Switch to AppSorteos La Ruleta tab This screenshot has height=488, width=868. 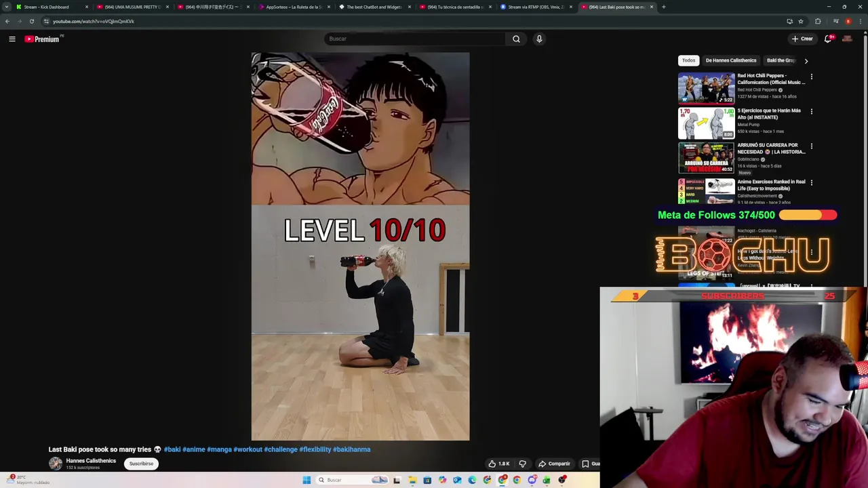(294, 7)
